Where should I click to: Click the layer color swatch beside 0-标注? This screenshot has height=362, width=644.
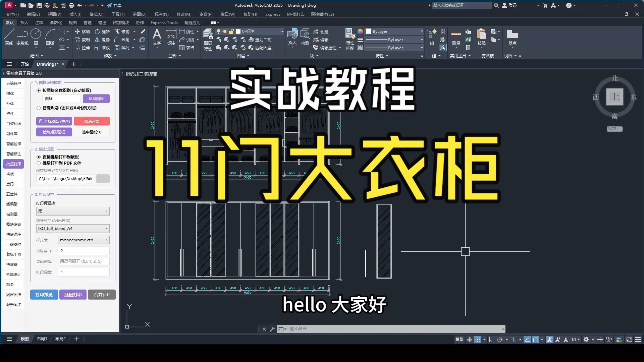tap(238, 32)
